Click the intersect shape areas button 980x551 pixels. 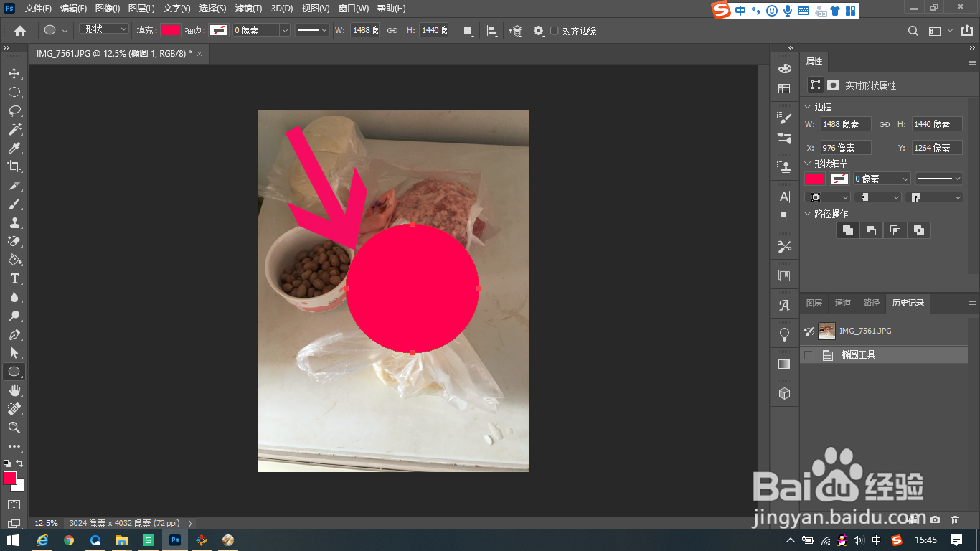[895, 230]
